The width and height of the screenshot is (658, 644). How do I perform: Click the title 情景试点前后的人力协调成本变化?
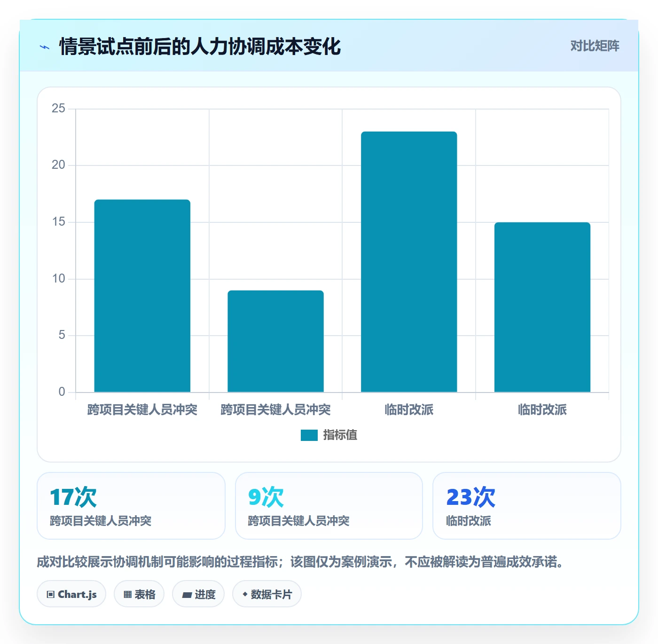[200, 47]
